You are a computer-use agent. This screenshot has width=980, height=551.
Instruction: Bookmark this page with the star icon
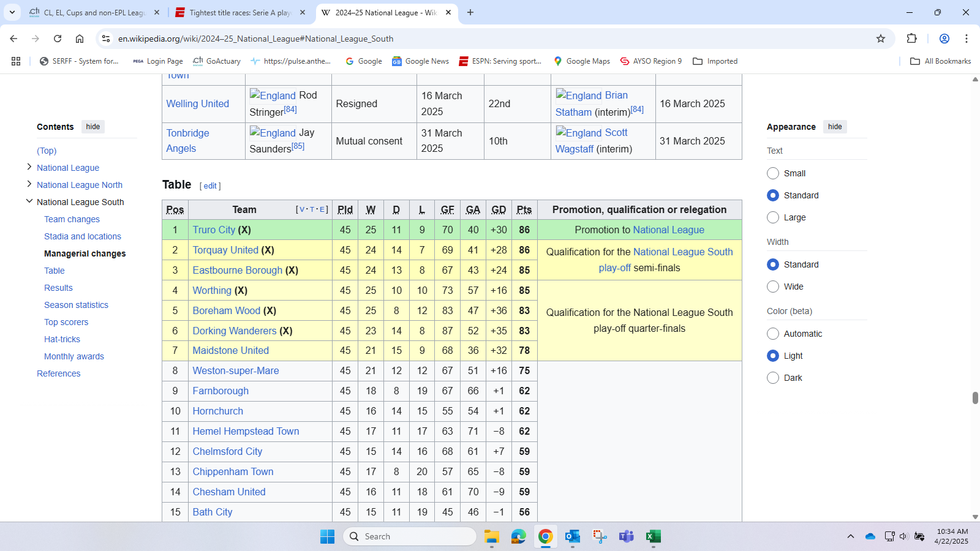[881, 39]
